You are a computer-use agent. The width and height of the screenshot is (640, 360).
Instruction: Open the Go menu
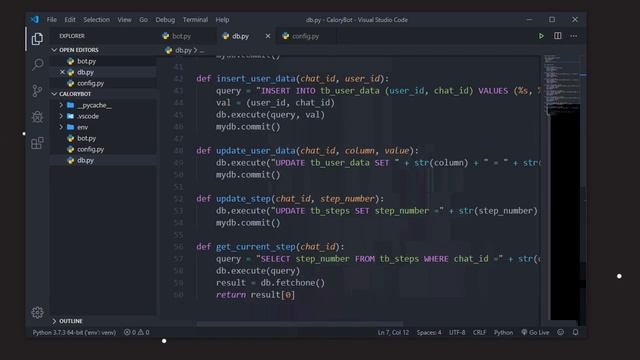pyautogui.click(x=143, y=20)
